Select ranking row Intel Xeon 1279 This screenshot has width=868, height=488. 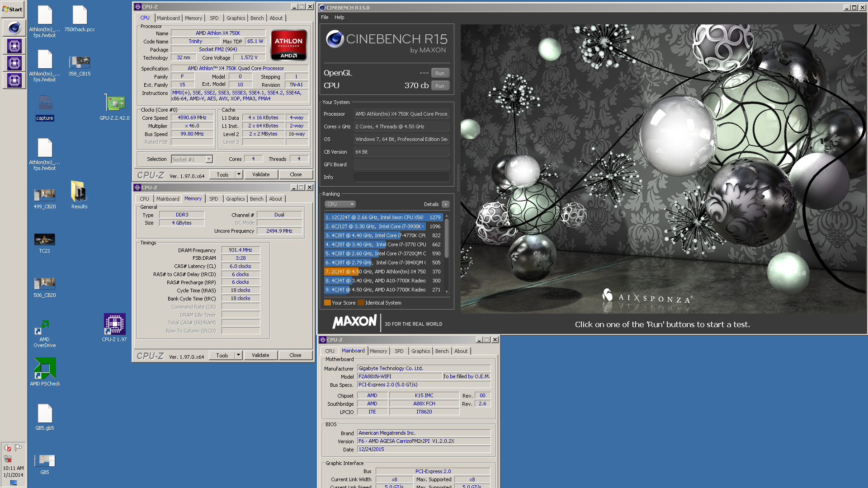pyautogui.click(x=383, y=217)
